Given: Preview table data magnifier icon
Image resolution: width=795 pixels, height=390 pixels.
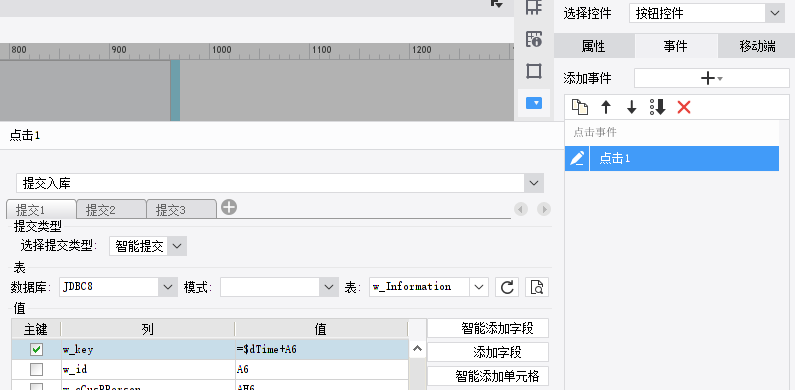Looking at the screenshot, I should 536,287.
